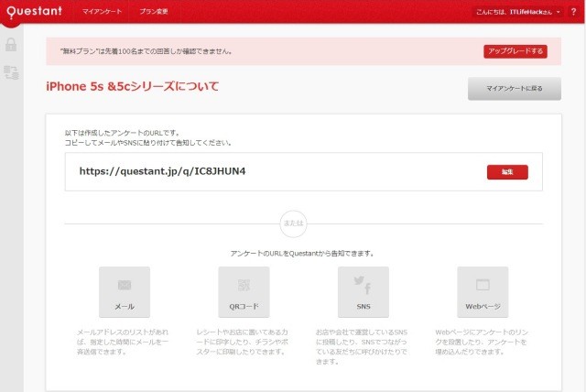Image resolution: width=586 pixels, height=392 pixels.
Task: Click the マイアンケートに戻る button
Action: pos(515,89)
